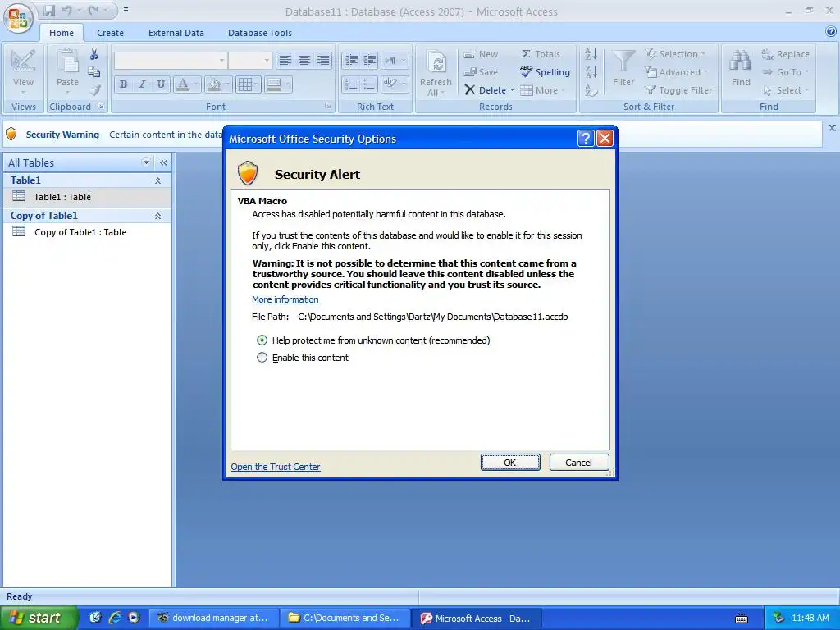Open the 'More information' link

[285, 299]
